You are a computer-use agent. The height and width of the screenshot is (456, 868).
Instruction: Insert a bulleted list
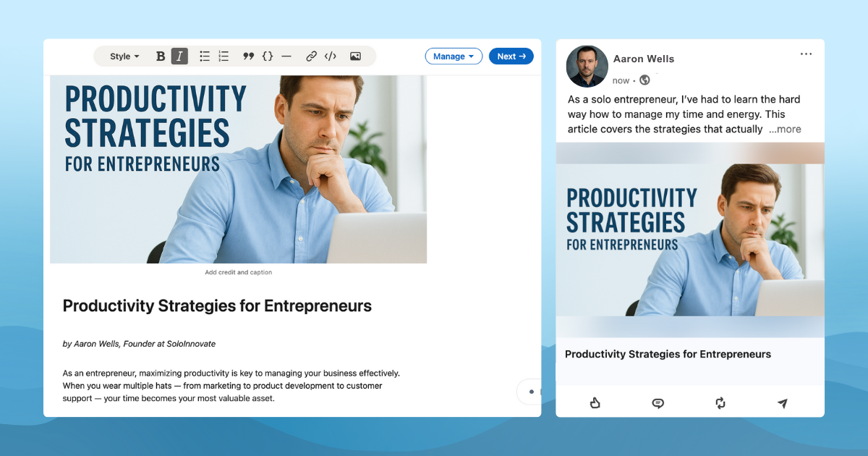tap(205, 56)
